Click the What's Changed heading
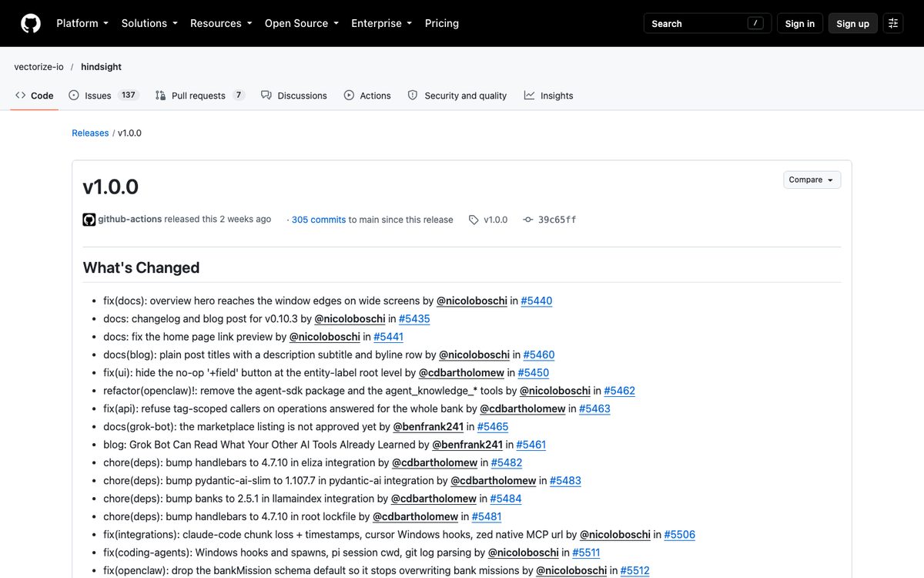 click(141, 267)
